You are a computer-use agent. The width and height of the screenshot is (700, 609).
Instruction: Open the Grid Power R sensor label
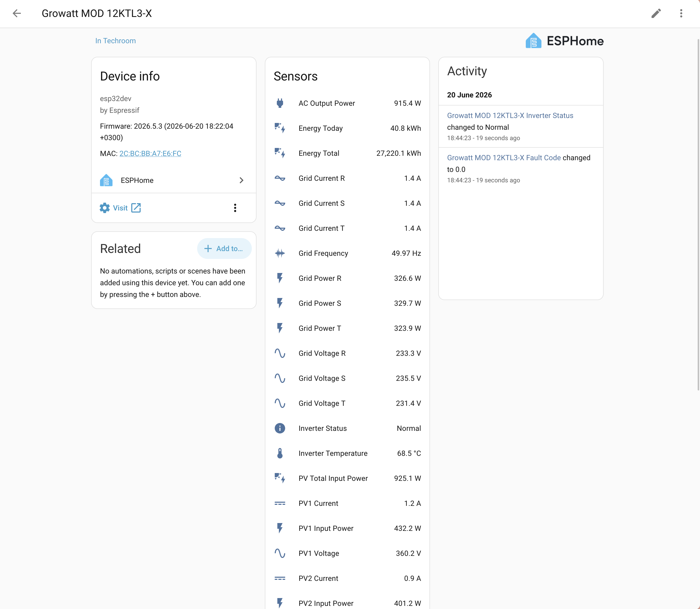pos(320,278)
